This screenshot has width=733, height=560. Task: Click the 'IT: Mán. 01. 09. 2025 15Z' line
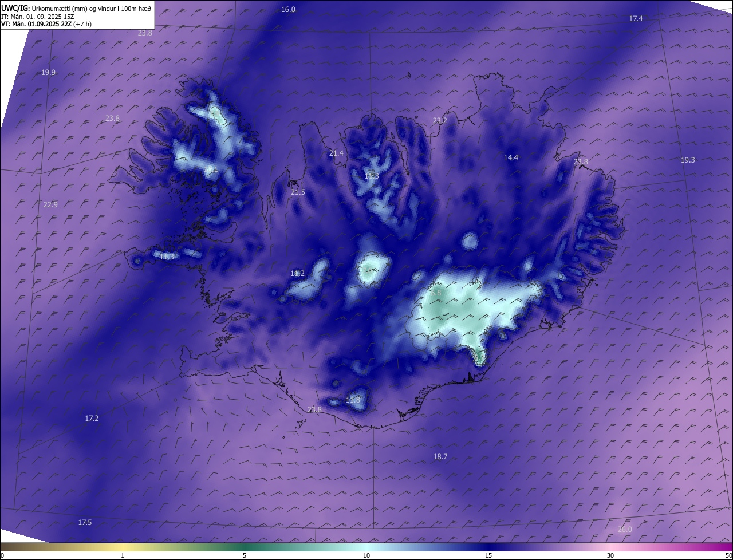coord(38,17)
